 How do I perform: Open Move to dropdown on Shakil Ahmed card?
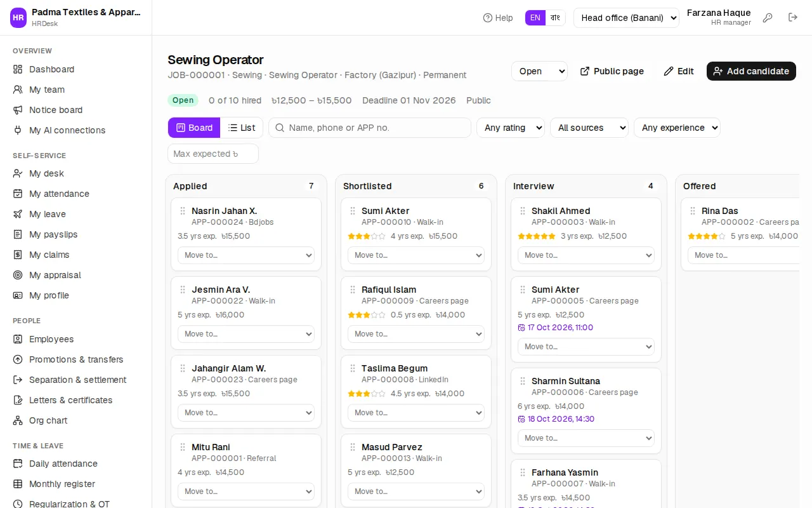(586, 255)
